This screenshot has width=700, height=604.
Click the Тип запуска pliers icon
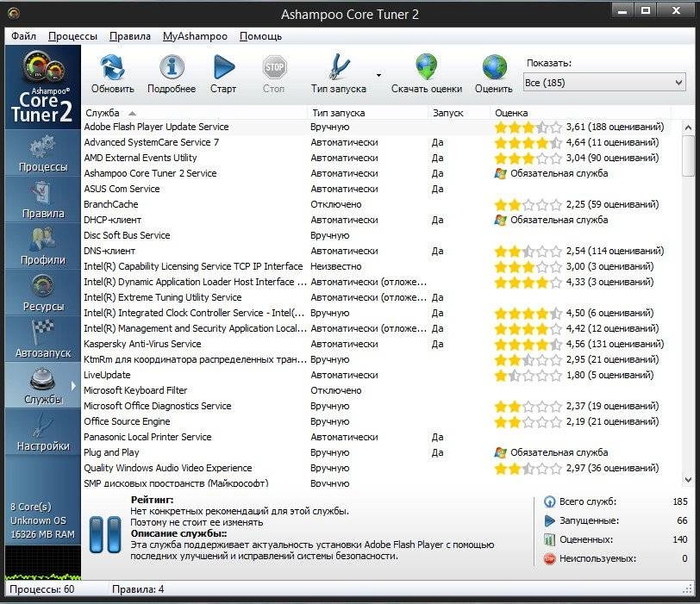click(339, 67)
